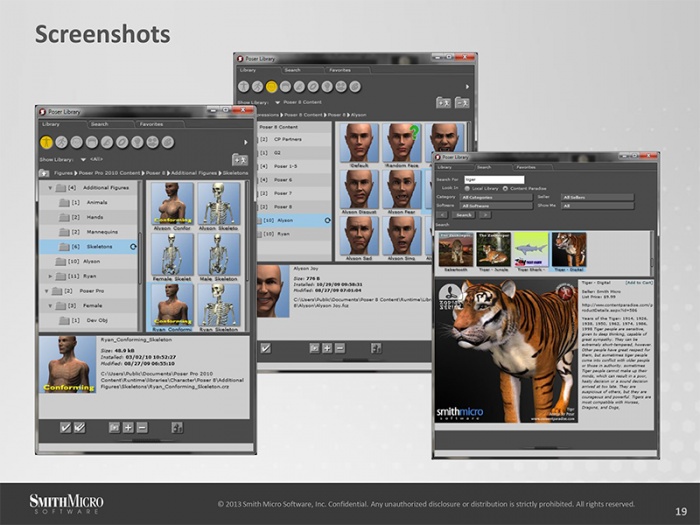Image resolution: width=700 pixels, height=525 pixels.
Task: Select Content Paradise radio button in search window
Action: (505, 188)
